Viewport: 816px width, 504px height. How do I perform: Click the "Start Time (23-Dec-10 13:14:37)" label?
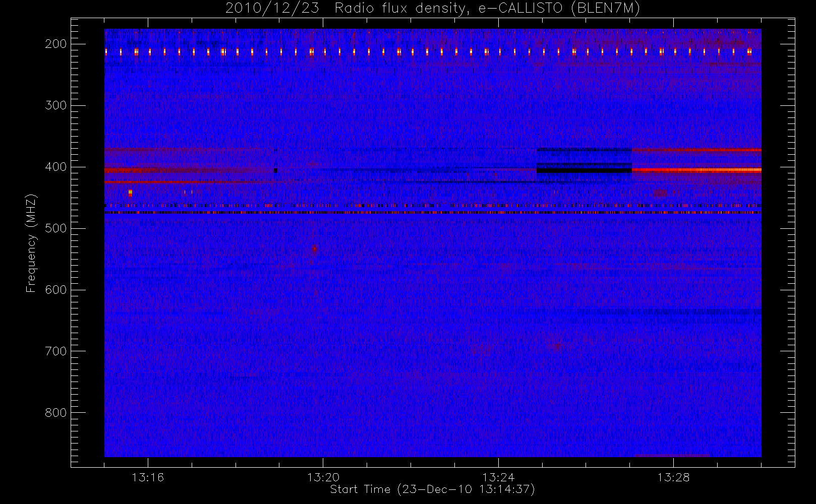coord(432,489)
